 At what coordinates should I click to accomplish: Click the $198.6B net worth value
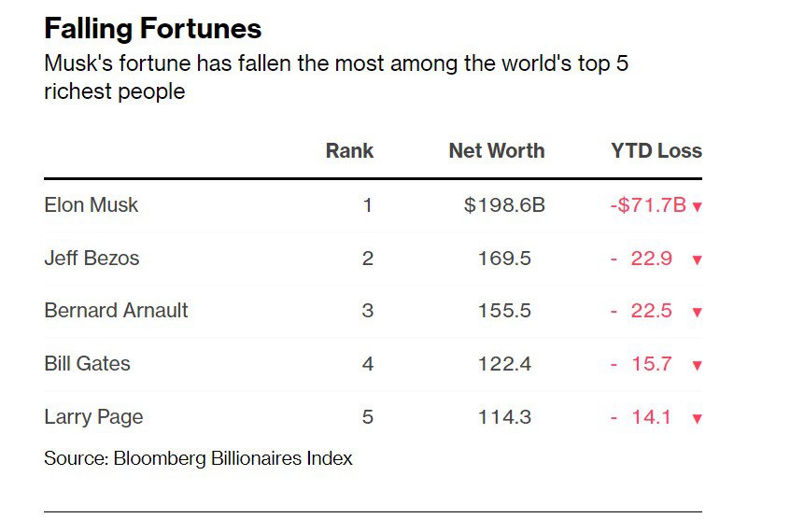pos(504,205)
